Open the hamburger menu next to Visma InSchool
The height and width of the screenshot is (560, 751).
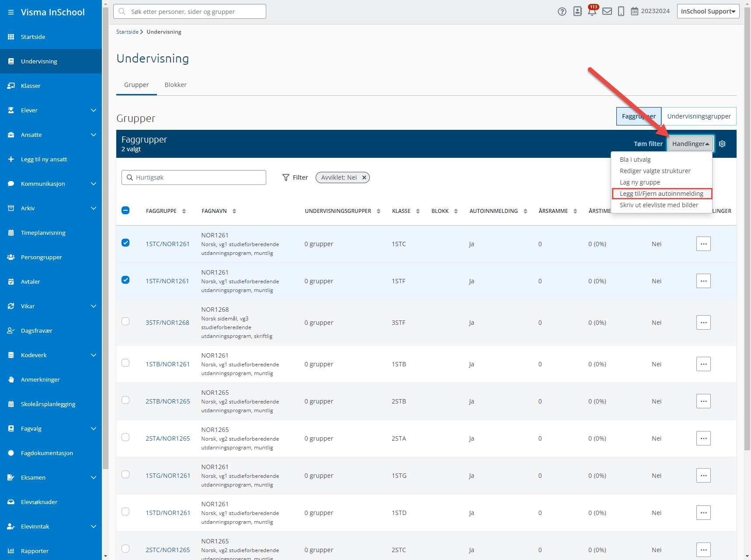tap(11, 12)
